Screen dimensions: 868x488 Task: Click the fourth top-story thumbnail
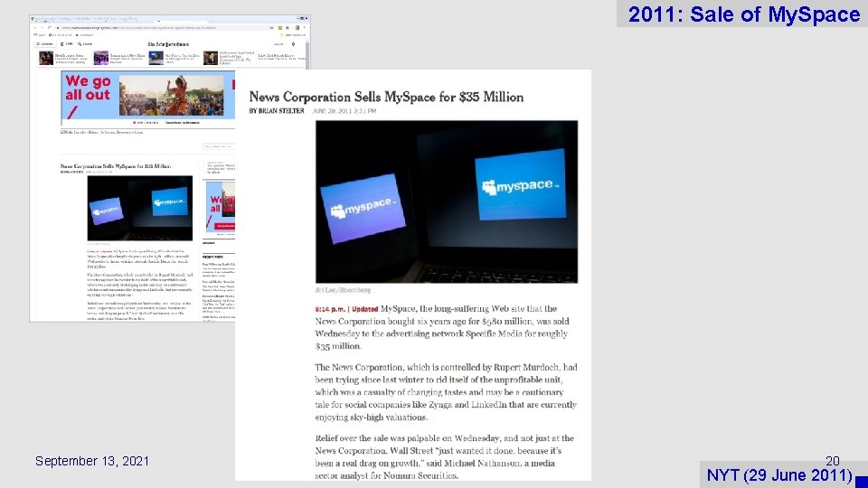(211, 58)
